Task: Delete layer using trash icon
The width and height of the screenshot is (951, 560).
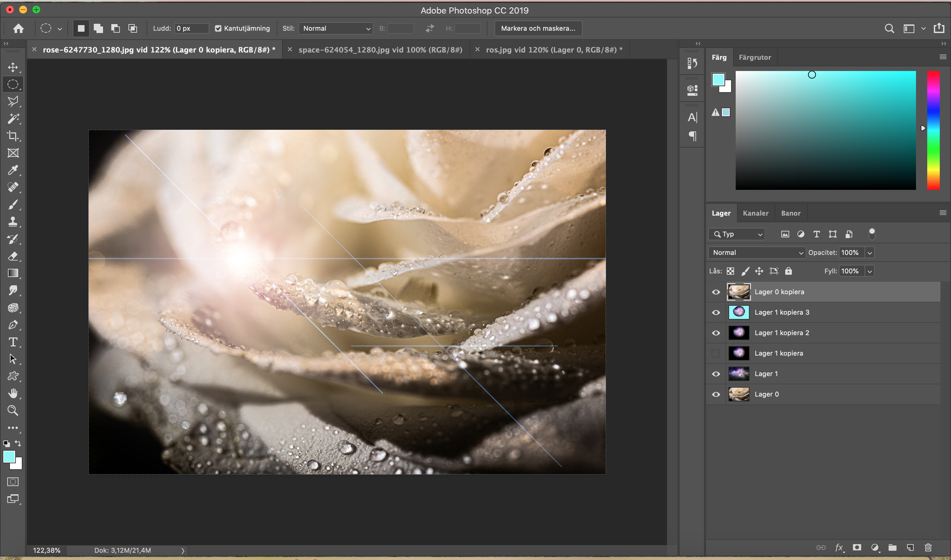Action: (928, 547)
